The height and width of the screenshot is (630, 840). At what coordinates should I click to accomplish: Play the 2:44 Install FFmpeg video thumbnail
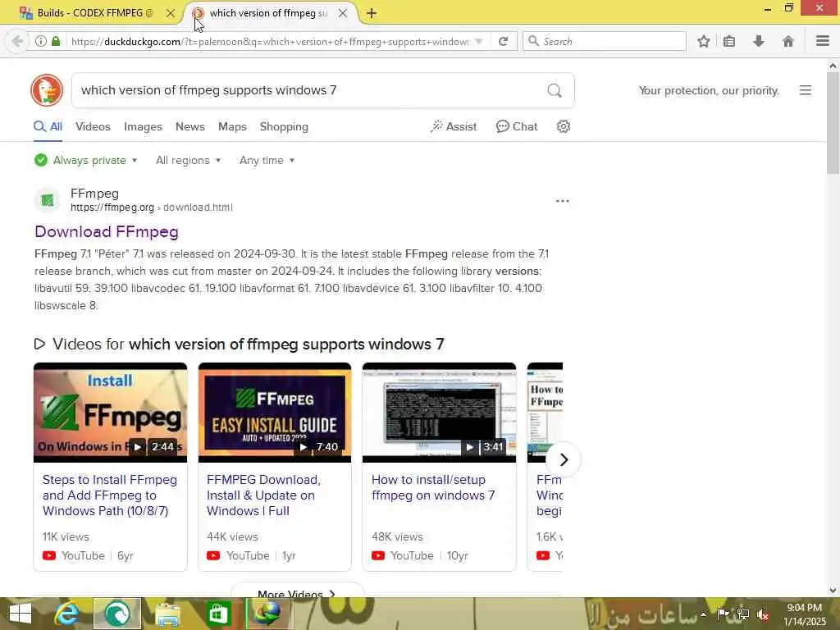tap(111, 413)
